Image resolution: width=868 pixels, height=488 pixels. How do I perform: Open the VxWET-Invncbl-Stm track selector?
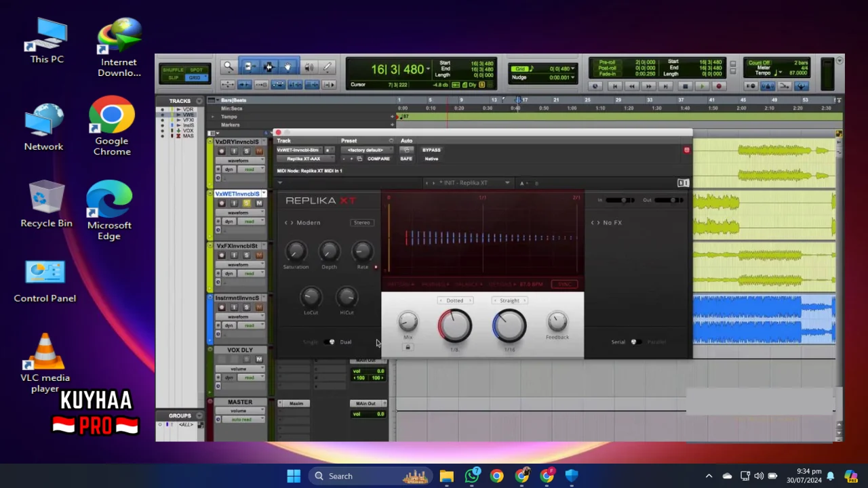(300, 150)
